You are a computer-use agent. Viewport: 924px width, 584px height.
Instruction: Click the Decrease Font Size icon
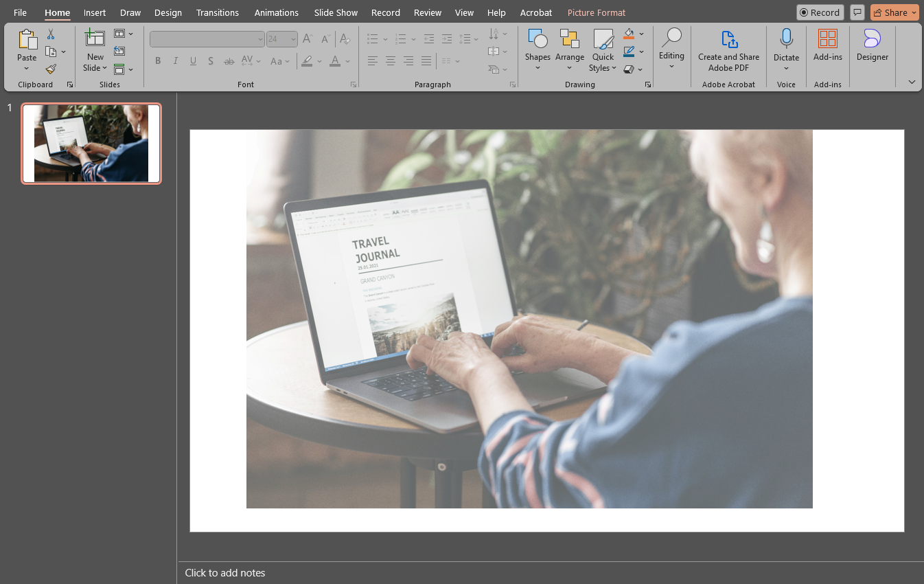[325, 39]
